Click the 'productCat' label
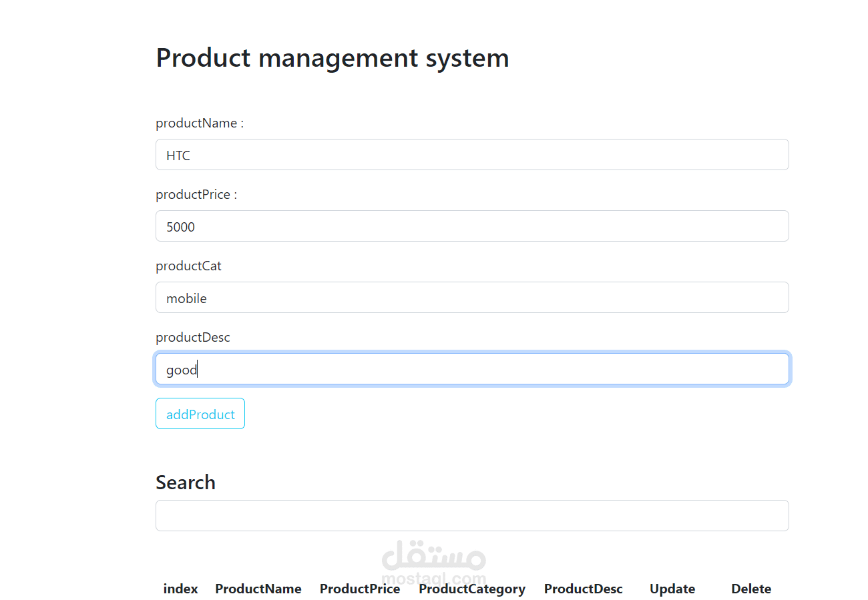This screenshot has width=868, height=600. pyautogui.click(x=188, y=266)
